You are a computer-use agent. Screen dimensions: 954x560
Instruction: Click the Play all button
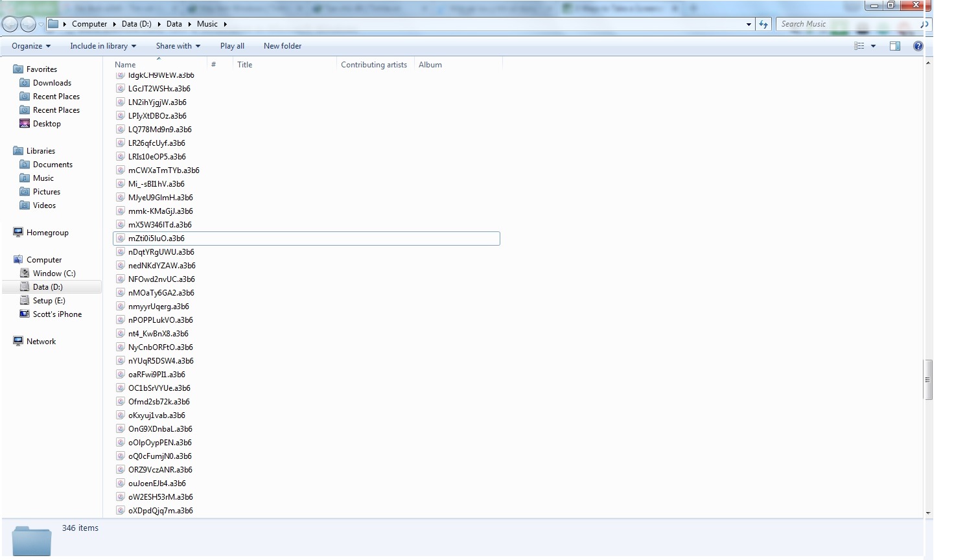point(232,46)
